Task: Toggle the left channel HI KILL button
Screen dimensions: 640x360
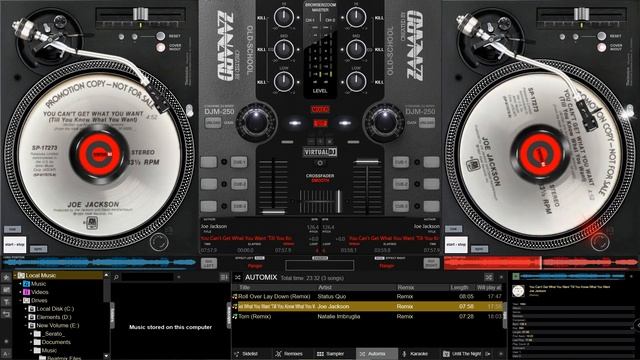Action: 261,18
